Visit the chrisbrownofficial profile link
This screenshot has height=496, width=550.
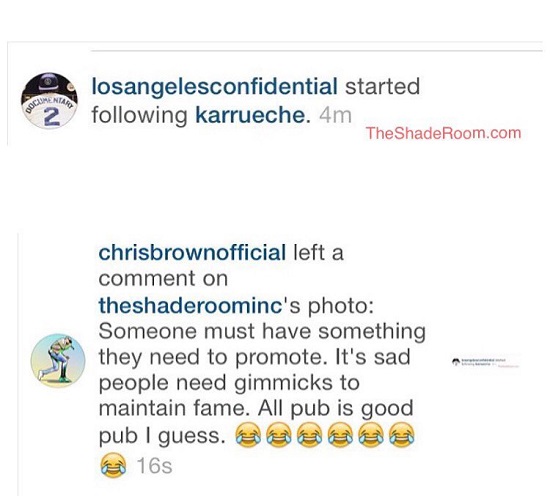tap(192, 253)
